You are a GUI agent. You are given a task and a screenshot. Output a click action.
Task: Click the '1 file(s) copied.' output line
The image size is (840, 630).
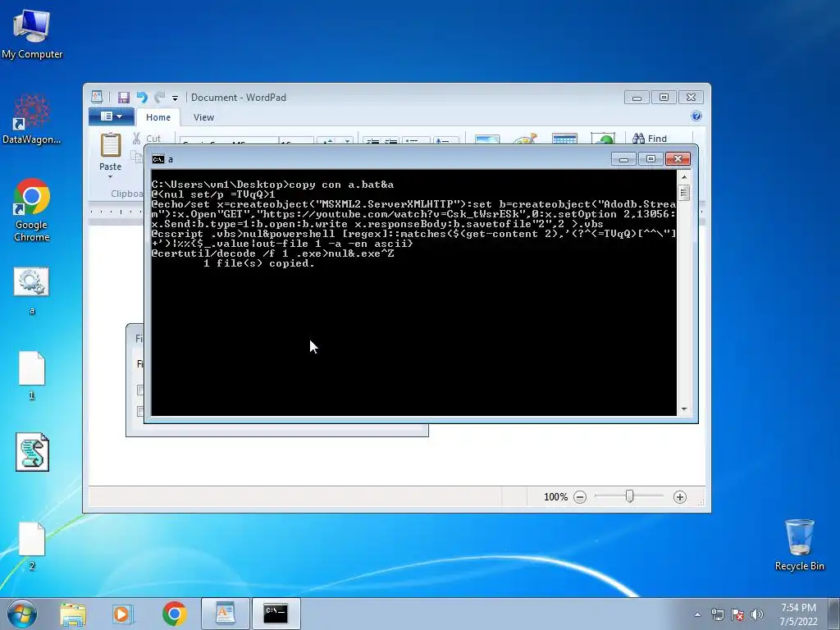[x=259, y=263]
